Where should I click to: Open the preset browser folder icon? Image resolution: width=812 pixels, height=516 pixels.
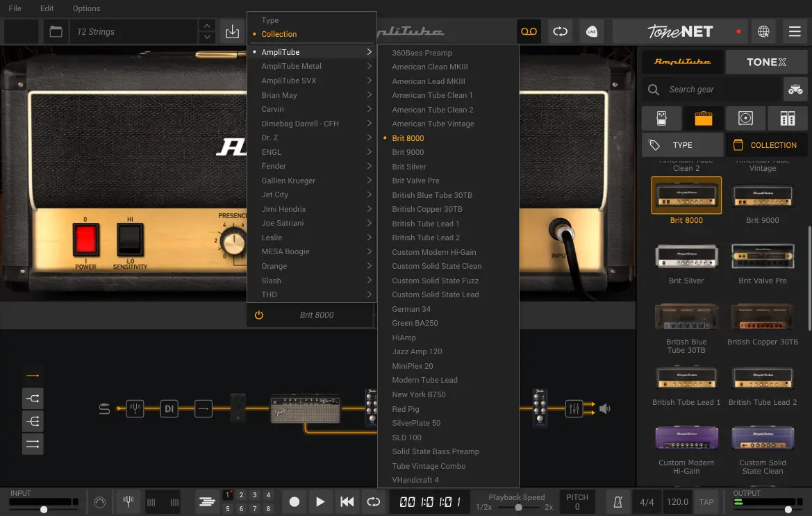pyautogui.click(x=56, y=32)
